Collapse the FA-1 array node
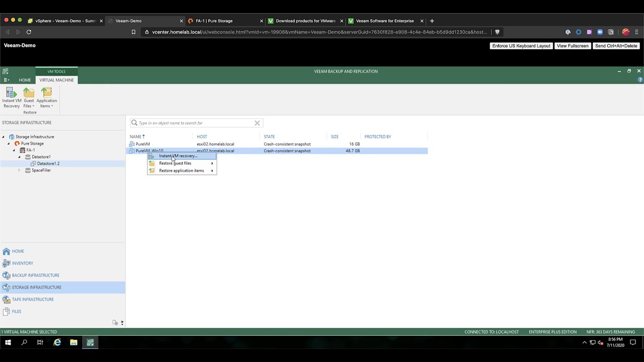 (14, 150)
